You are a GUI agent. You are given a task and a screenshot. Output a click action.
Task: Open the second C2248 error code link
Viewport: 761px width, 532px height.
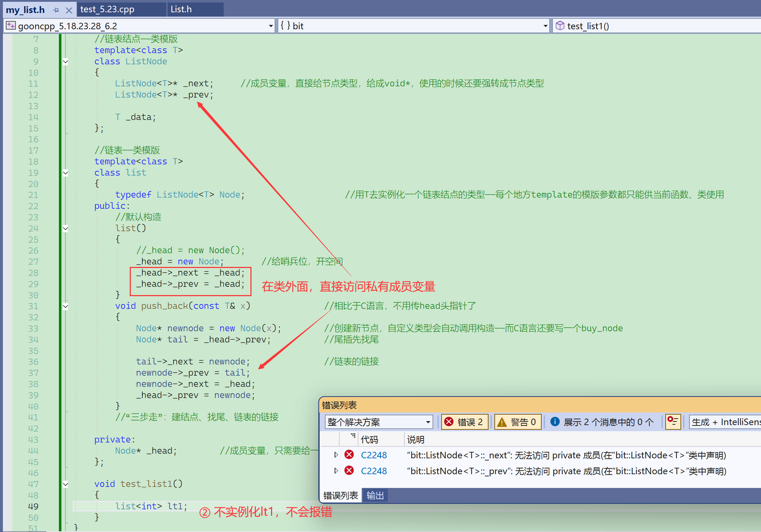(x=374, y=471)
